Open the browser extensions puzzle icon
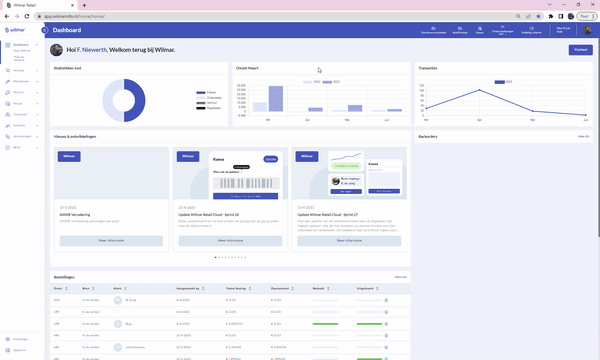Viewport: 600px width, 360px height. coord(551,16)
